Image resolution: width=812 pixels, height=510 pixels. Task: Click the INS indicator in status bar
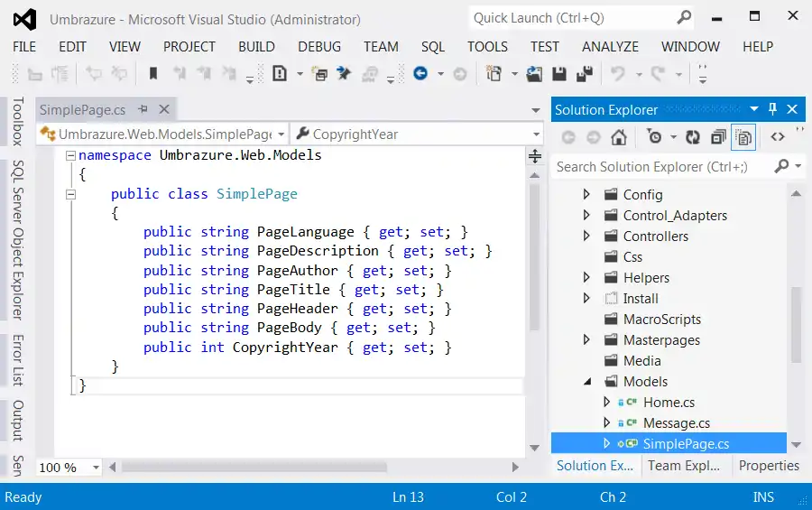click(763, 497)
